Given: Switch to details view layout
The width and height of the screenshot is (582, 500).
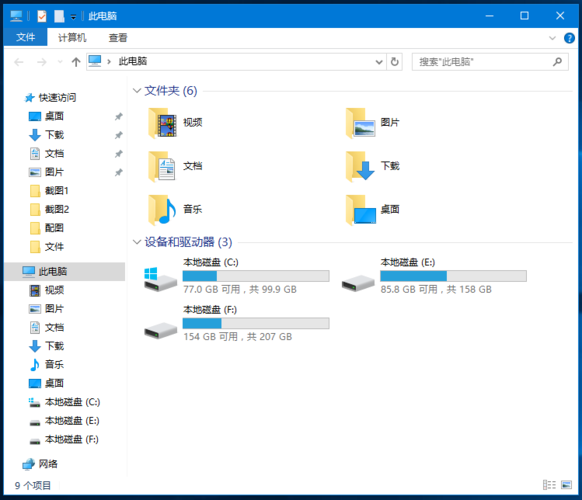Looking at the screenshot, I should (x=549, y=485).
